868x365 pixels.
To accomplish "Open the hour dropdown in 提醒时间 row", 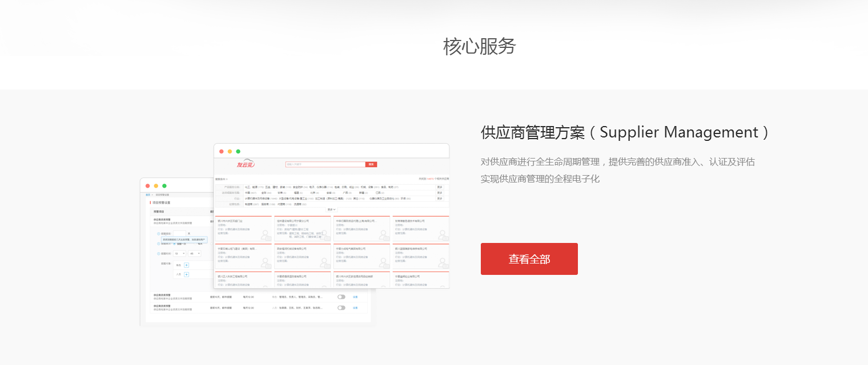I will point(179,253).
